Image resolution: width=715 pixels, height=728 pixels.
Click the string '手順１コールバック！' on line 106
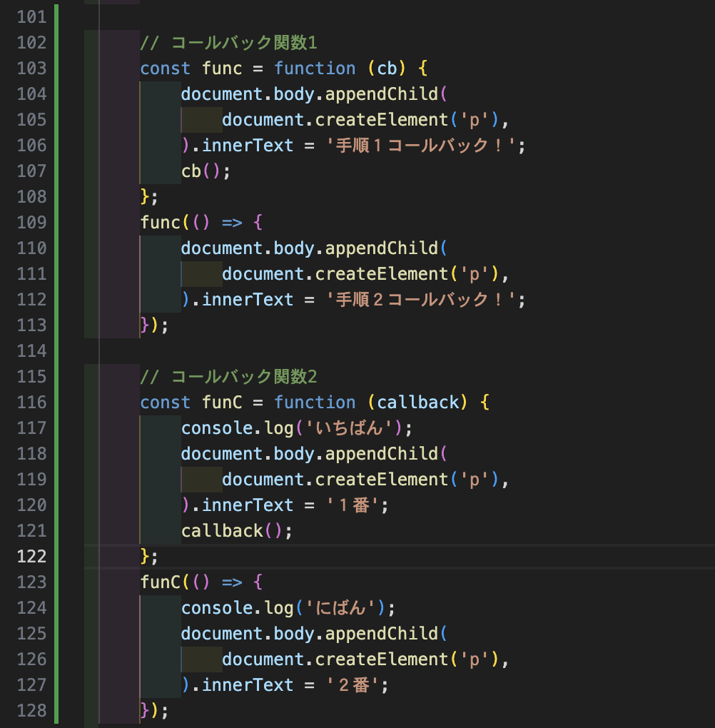(x=421, y=146)
